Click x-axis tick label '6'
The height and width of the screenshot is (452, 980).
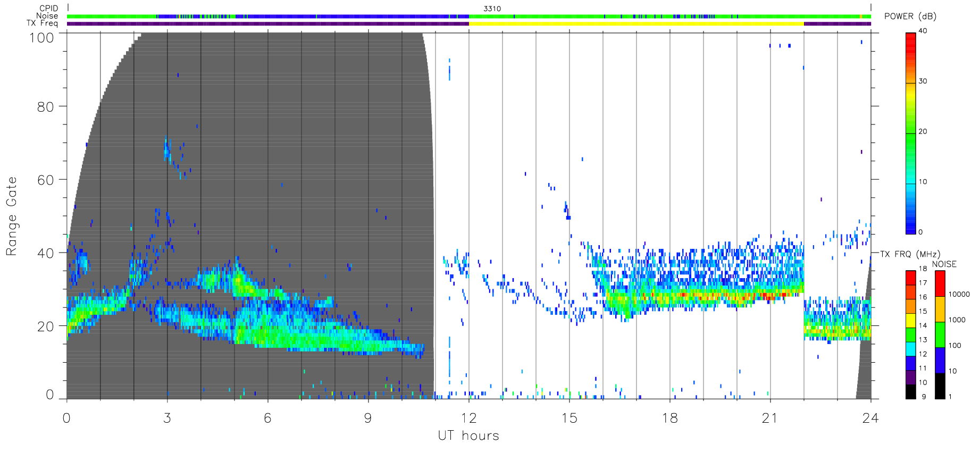[x=267, y=418]
